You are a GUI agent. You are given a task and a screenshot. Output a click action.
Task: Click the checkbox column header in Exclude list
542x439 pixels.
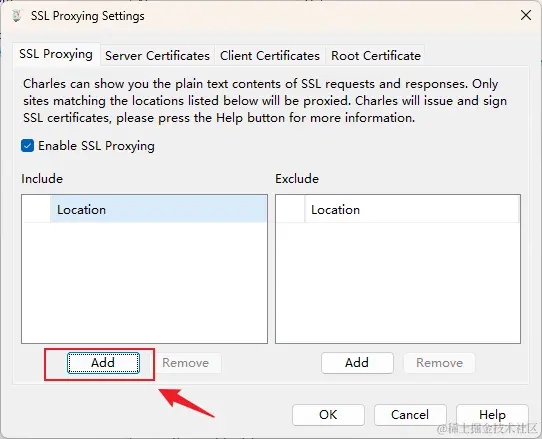point(290,209)
